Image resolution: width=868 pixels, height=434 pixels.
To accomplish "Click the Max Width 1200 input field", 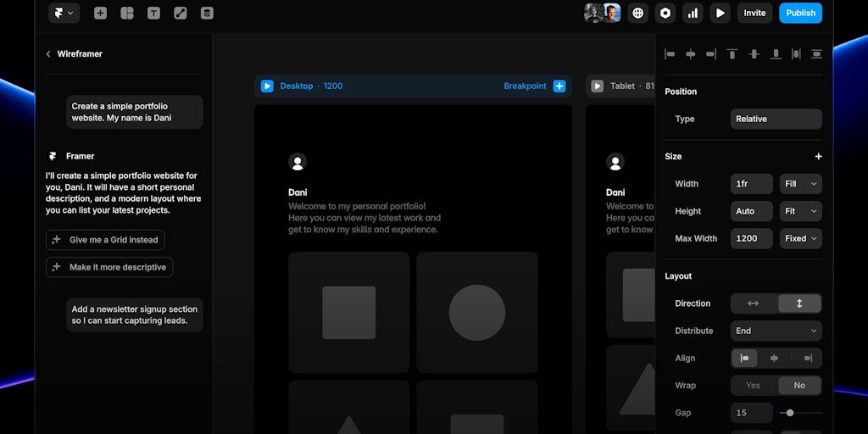I will (752, 238).
